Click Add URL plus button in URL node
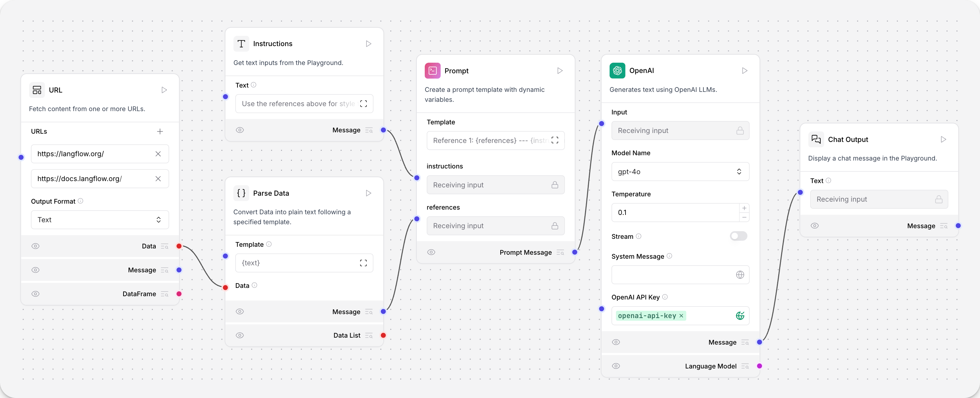The height and width of the screenshot is (398, 980). [161, 131]
